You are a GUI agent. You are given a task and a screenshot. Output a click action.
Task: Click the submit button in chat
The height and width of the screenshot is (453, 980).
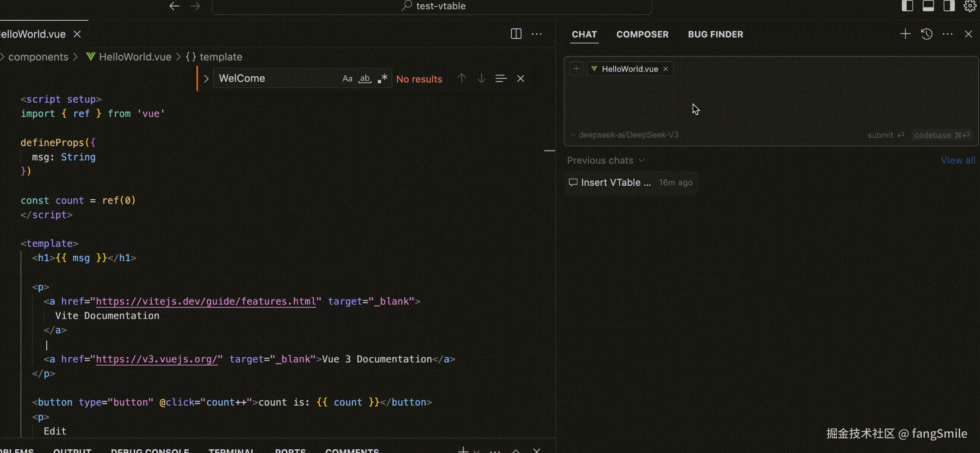(886, 135)
